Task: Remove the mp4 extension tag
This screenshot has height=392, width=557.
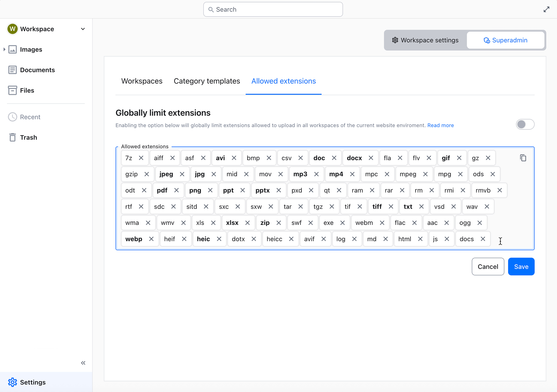Action: point(352,174)
